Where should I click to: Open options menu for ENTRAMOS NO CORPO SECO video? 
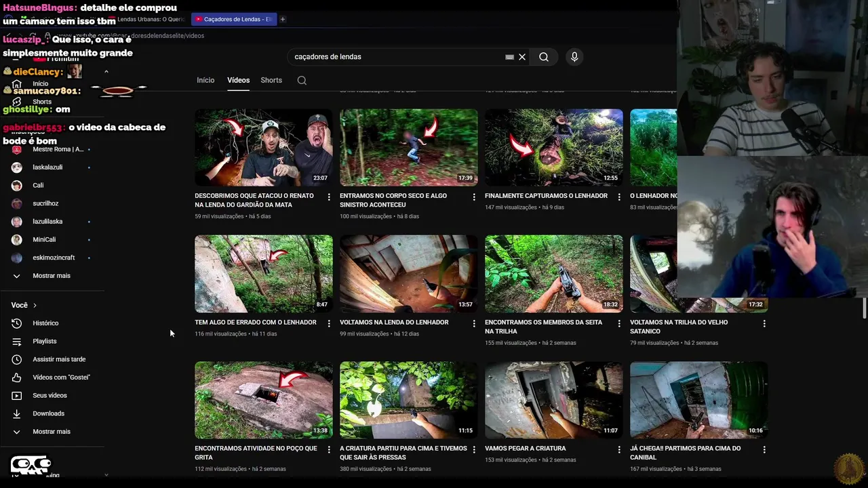[474, 197]
